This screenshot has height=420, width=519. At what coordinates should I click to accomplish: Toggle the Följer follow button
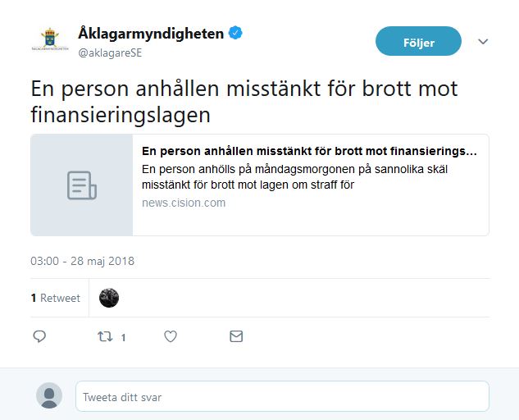pyautogui.click(x=418, y=41)
